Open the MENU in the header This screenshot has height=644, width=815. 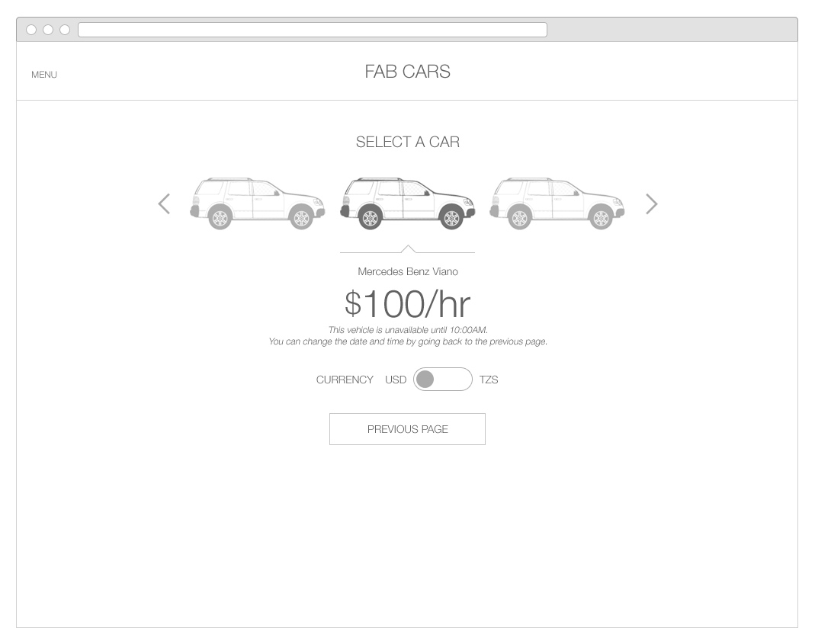tap(44, 75)
